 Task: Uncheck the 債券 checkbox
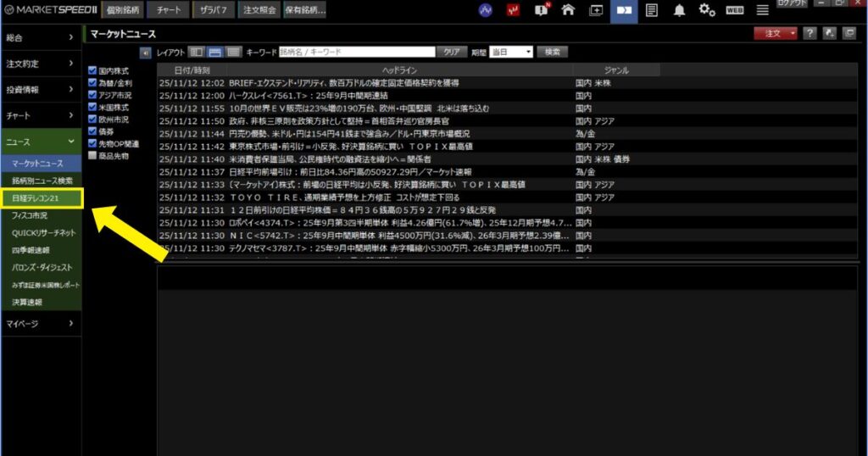click(92, 131)
